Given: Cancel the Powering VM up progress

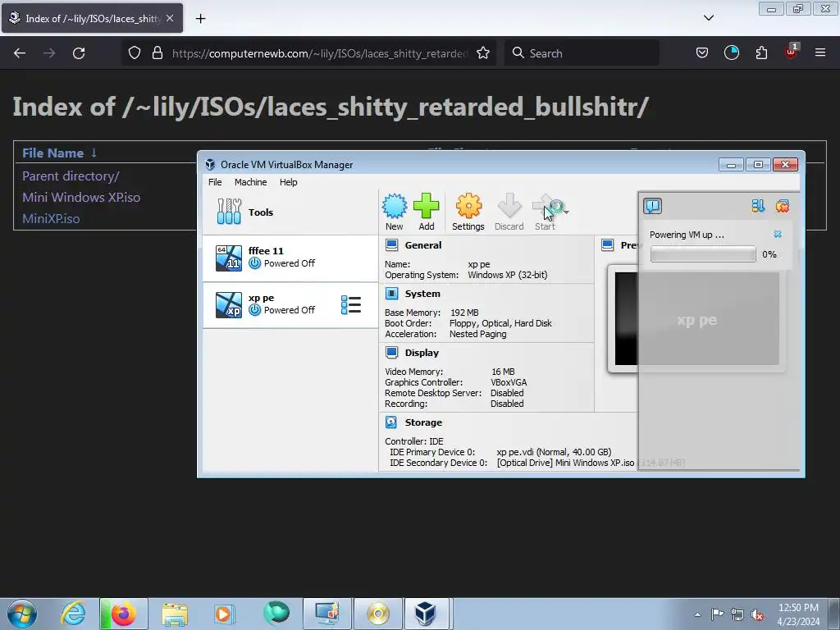Looking at the screenshot, I should (778, 234).
